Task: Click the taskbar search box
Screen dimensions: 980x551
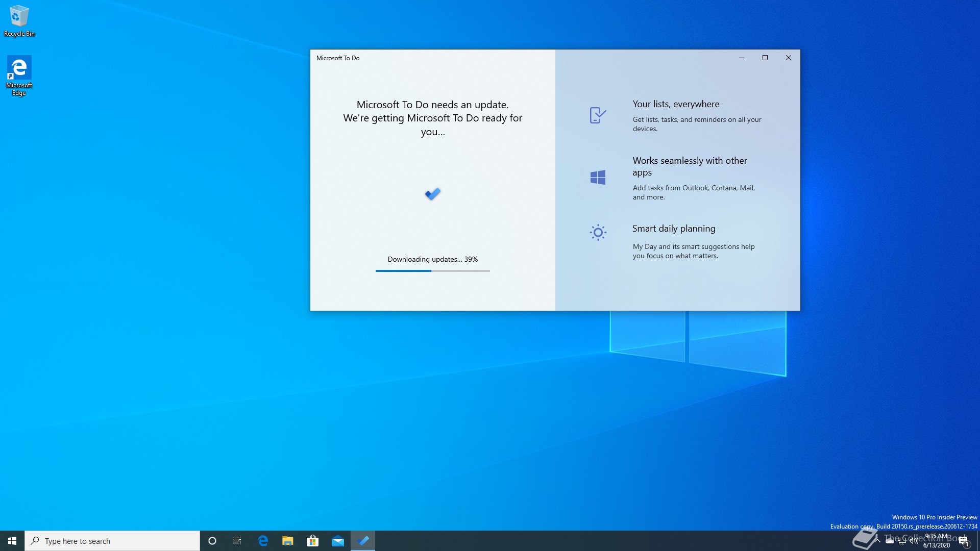Action: [112, 541]
